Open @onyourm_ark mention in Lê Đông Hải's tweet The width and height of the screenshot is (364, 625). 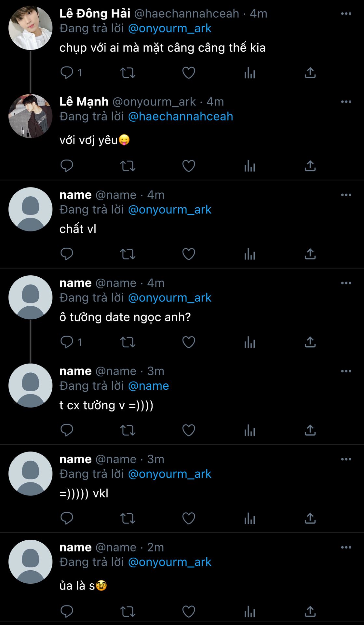tap(169, 29)
